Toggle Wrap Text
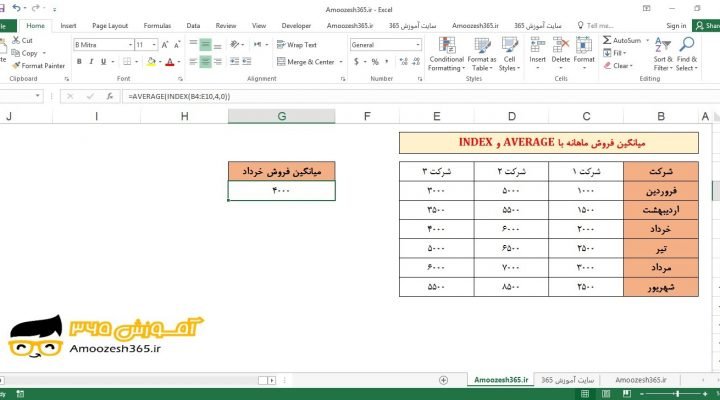Viewport: 720px width, 400px height. point(297,45)
